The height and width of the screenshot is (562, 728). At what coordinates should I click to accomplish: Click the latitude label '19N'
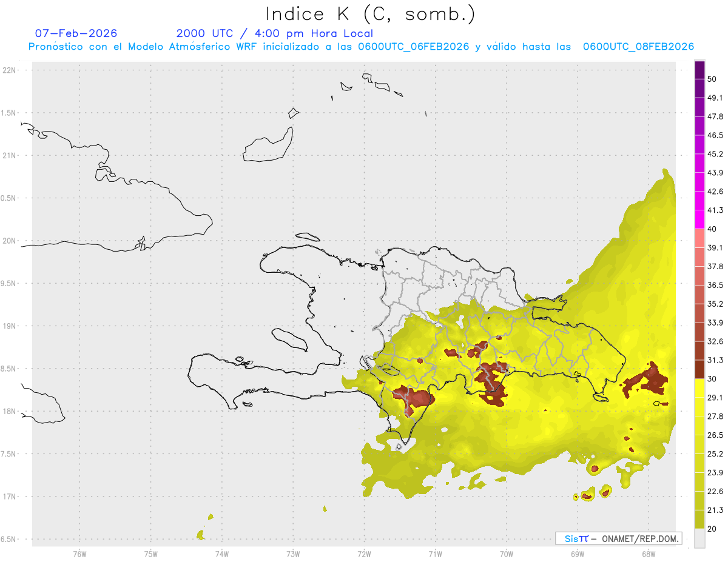click(x=10, y=326)
